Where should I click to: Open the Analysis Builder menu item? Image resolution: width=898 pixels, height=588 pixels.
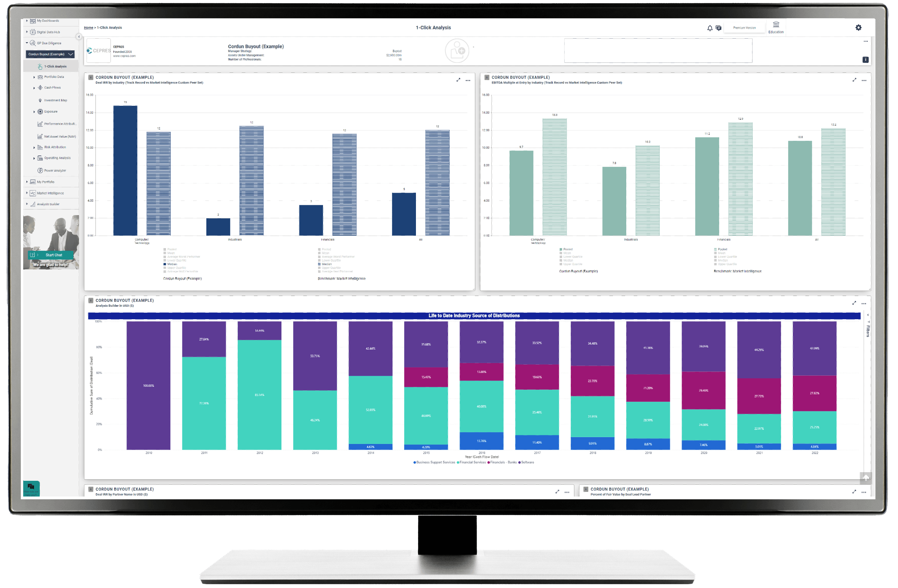(x=44, y=204)
